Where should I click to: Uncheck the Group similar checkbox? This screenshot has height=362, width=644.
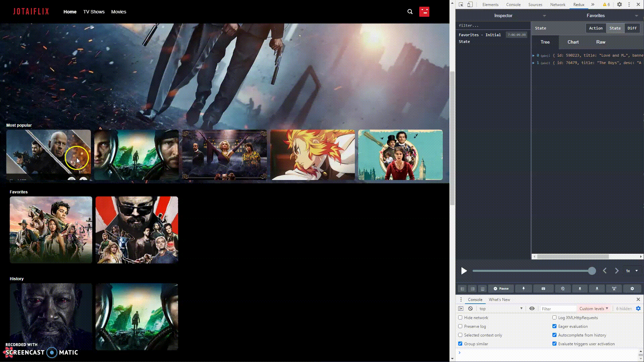tap(460, 344)
